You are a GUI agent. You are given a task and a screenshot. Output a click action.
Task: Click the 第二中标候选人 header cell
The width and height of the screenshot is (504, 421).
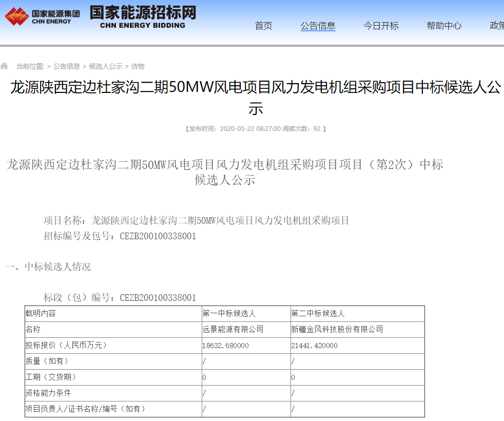coord(357,314)
